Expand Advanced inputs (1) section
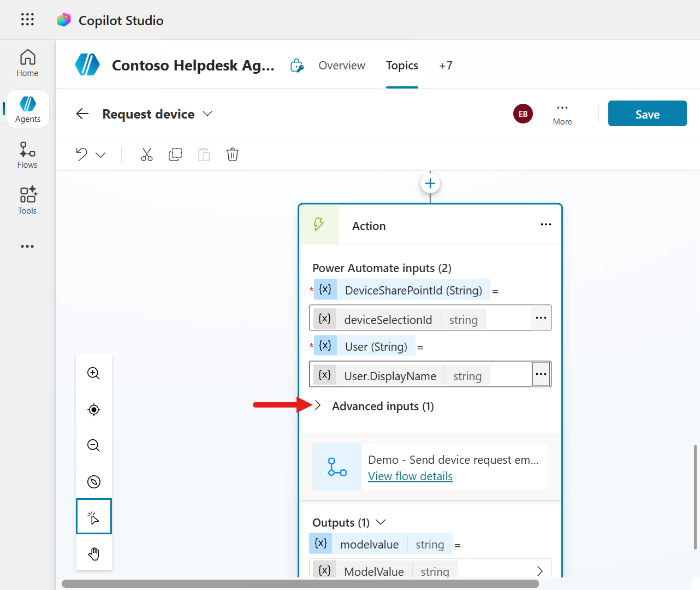This screenshot has height=590, width=700. pyautogui.click(x=318, y=405)
